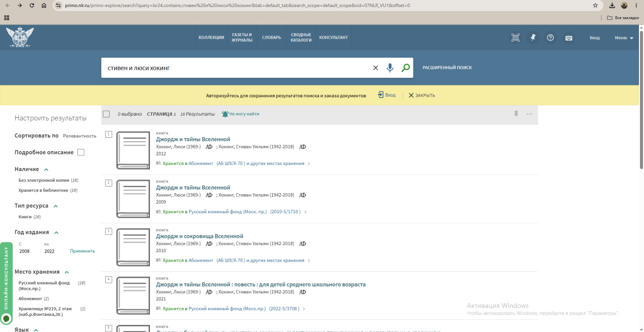Viewport: 644px width, 332px height.
Task: Open the Chrome three-dot menu
Action: click(x=636, y=6)
